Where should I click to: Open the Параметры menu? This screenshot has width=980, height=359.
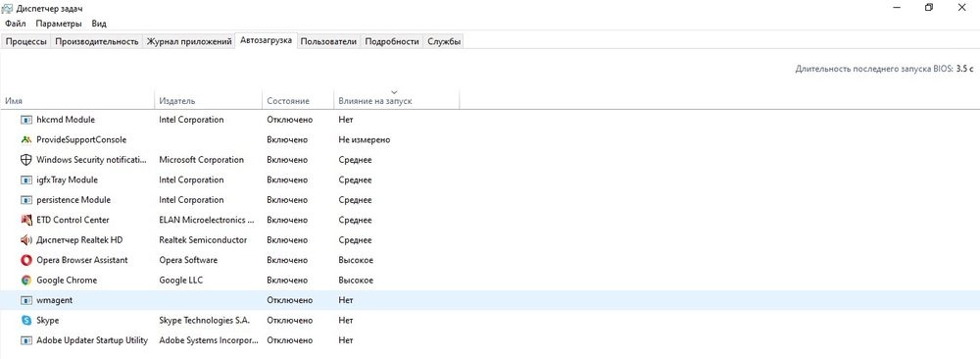(58, 24)
